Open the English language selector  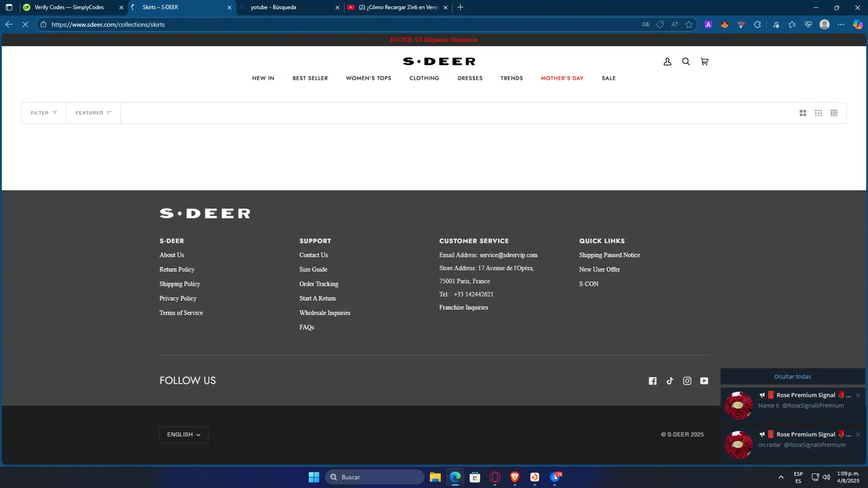(184, 435)
